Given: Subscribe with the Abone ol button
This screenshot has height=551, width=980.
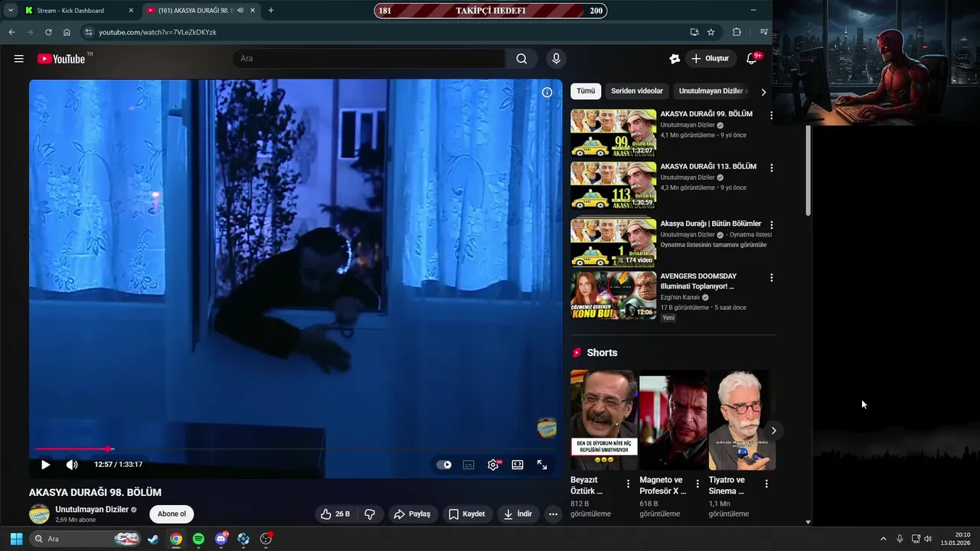Looking at the screenshot, I should tap(171, 514).
